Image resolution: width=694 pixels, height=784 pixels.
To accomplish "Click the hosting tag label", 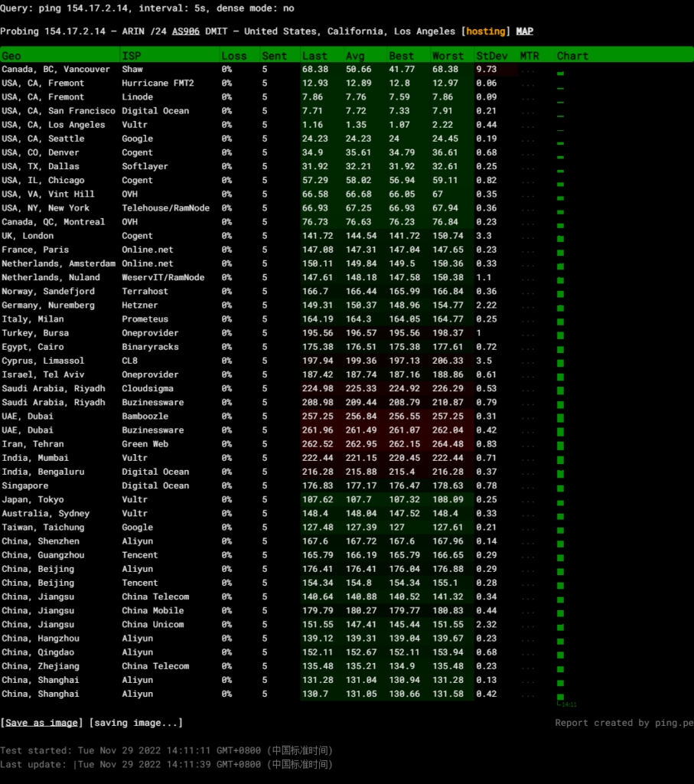I will click(485, 31).
